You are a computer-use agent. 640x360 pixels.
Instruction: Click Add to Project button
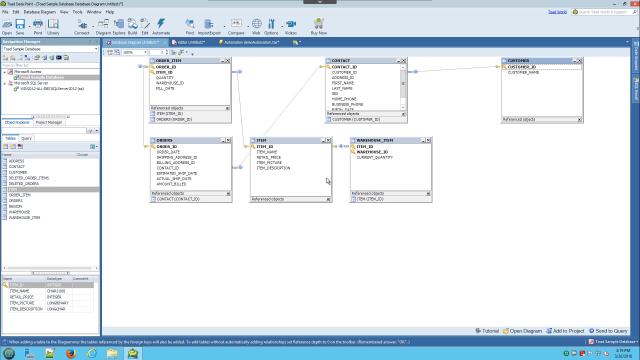565,331
